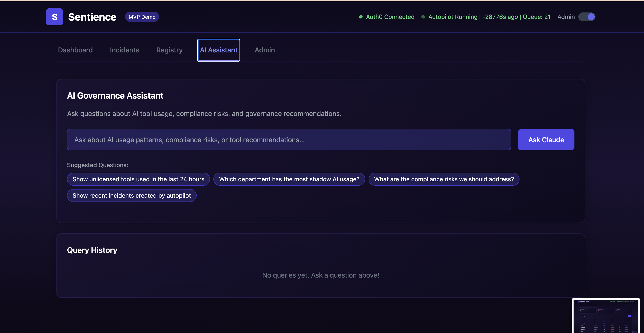Viewport: 644px width, 333px height.
Task: Click the Sentience S logo icon
Action: (x=54, y=17)
